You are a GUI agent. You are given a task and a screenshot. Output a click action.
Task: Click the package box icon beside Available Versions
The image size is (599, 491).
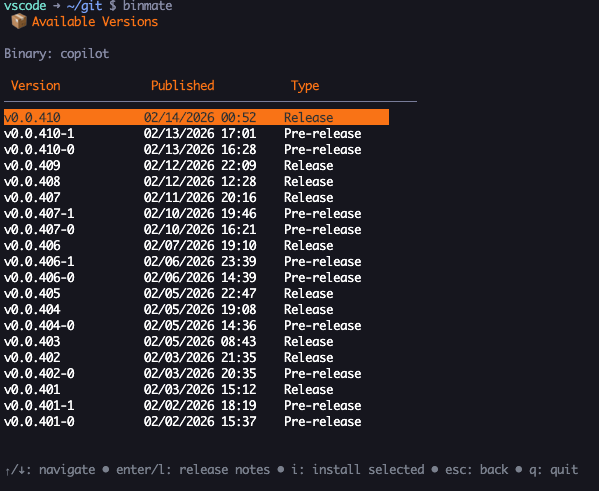pyautogui.click(x=19, y=21)
